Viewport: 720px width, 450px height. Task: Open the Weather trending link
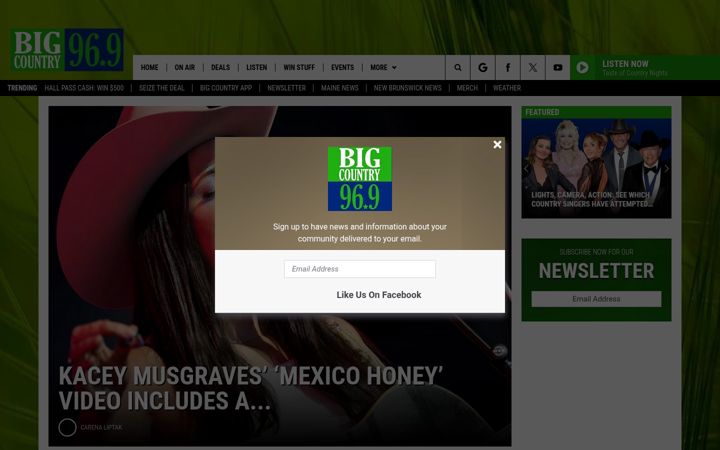click(507, 88)
